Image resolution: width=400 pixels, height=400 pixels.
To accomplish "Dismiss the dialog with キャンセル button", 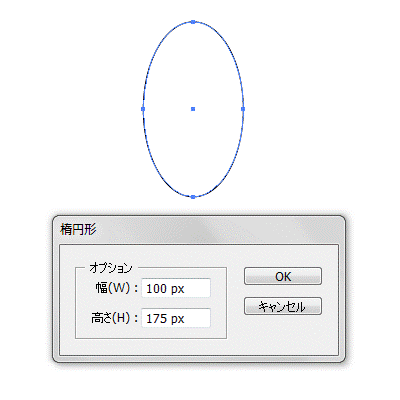I will coord(283,306).
